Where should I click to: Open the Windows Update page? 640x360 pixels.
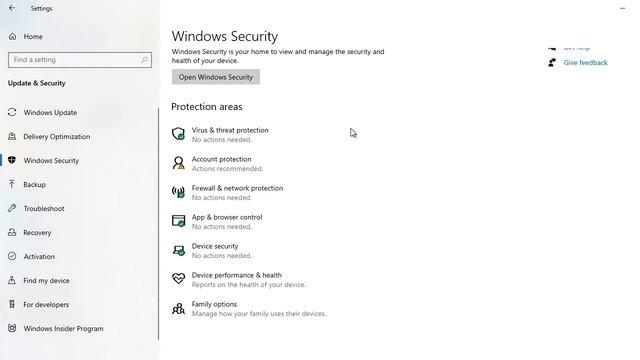click(50, 112)
